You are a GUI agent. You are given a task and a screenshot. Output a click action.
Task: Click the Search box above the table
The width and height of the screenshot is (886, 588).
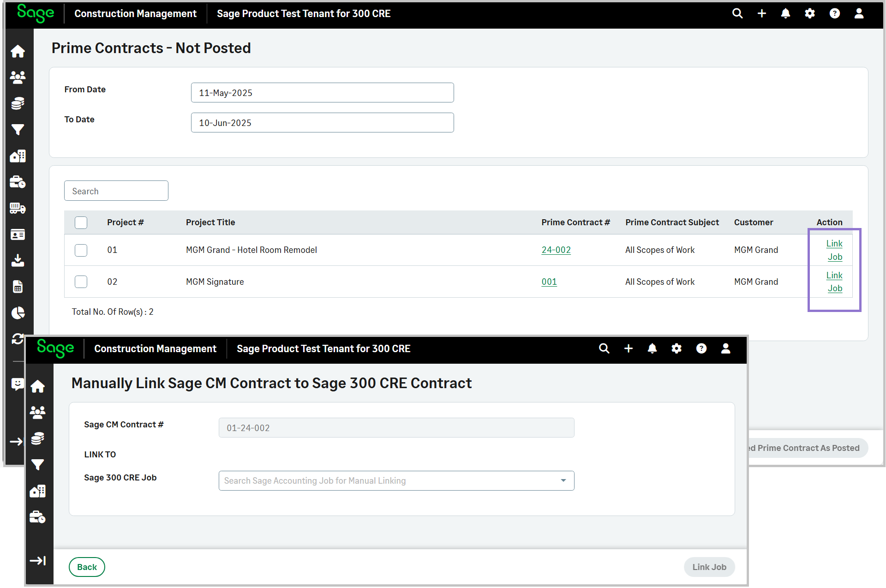point(116,191)
